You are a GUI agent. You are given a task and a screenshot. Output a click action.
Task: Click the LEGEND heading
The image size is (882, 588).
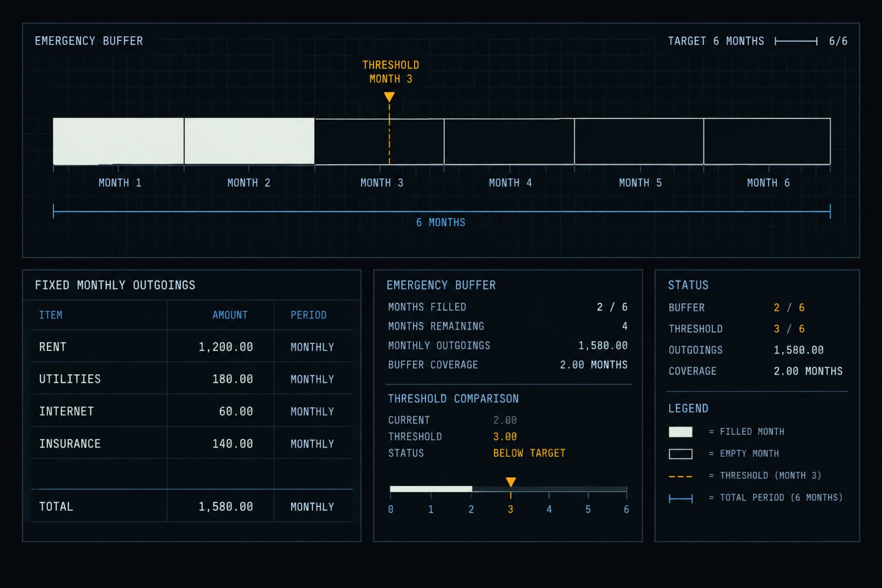(689, 409)
